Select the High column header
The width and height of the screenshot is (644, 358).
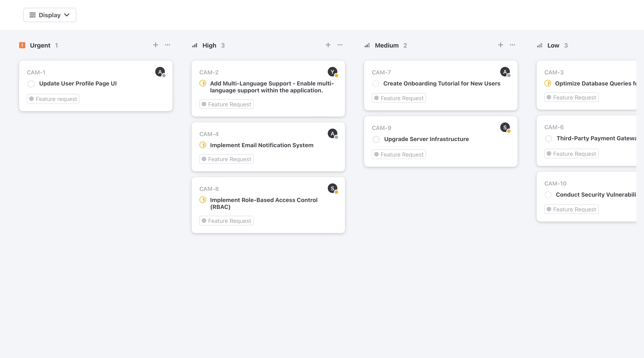(x=209, y=45)
